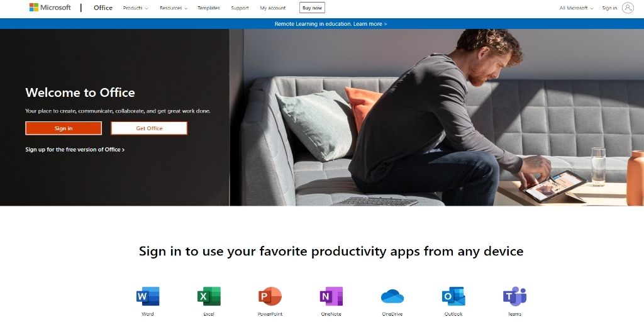Go to My account
644x322 pixels.
pyautogui.click(x=273, y=8)
